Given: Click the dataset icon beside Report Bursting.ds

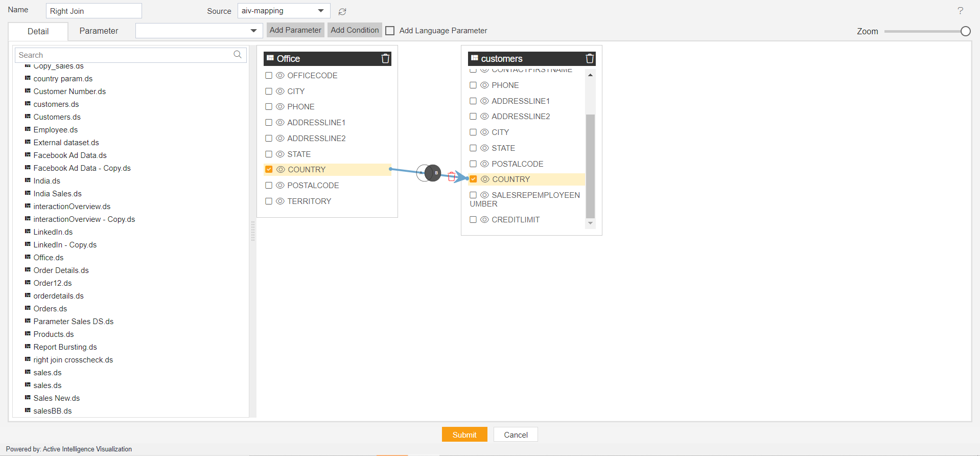Looking at the screenshot, I should click(28, 347).
